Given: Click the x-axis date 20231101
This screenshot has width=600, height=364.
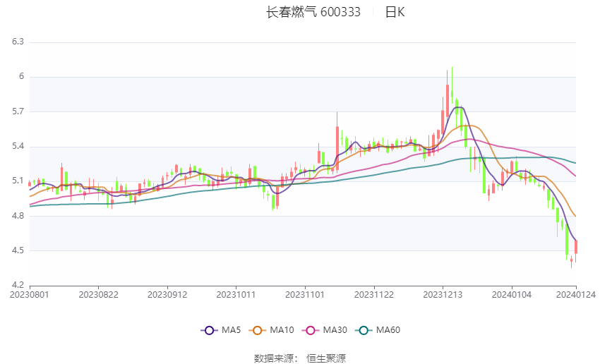Looking at the screenshot, I should coord(305,295).
